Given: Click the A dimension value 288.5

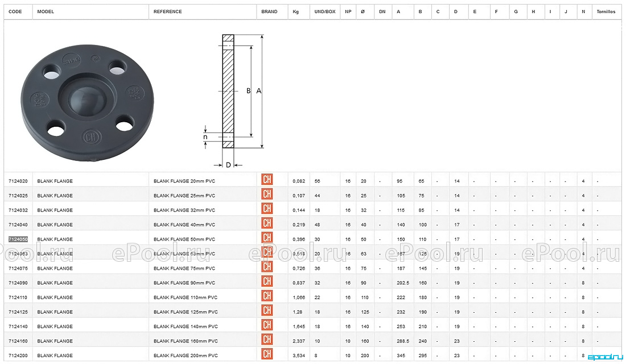Looking at the screenshot, I should coord(403,341).
